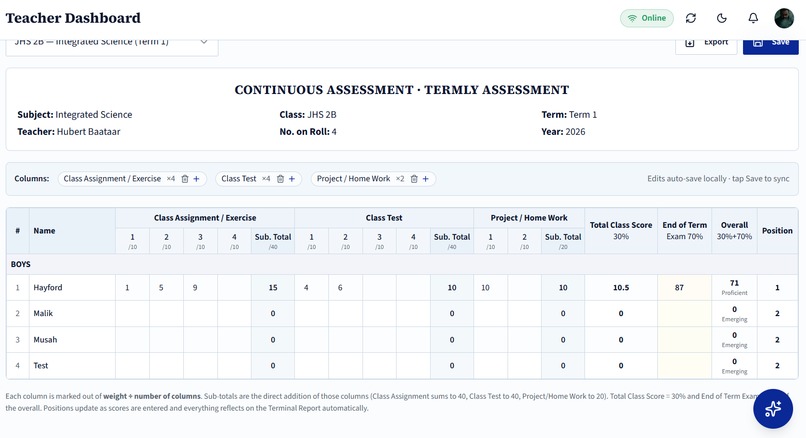
Task: Open the AI assistant sparkle button
Action: 773,409
